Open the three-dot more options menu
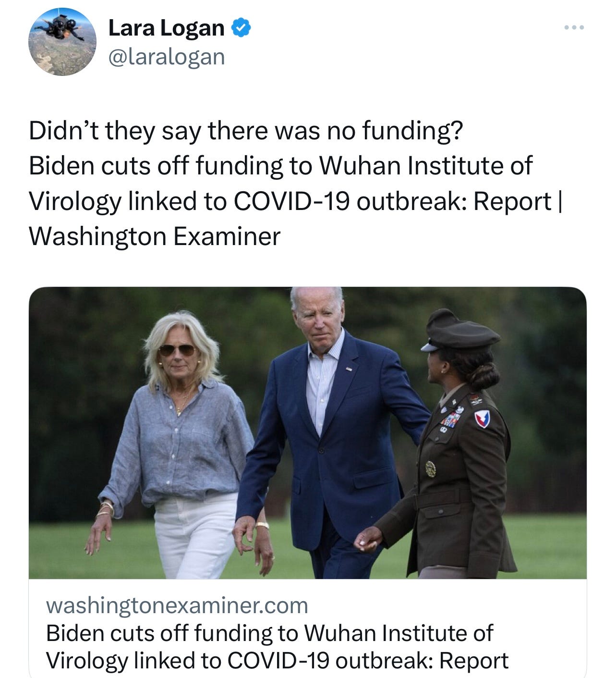616x678 pixels. click(x=574, y=28)
